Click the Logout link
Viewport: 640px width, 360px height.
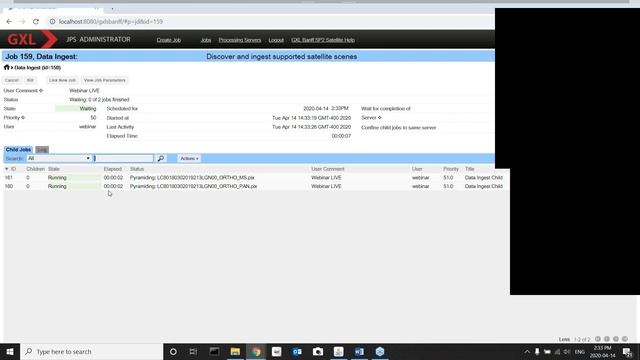(276, 40)
